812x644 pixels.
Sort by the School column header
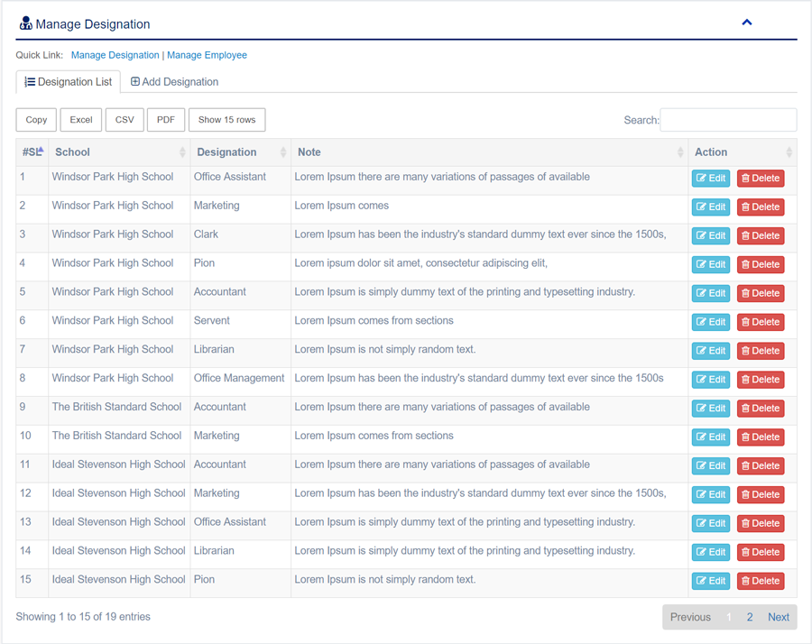coord(119,152)
